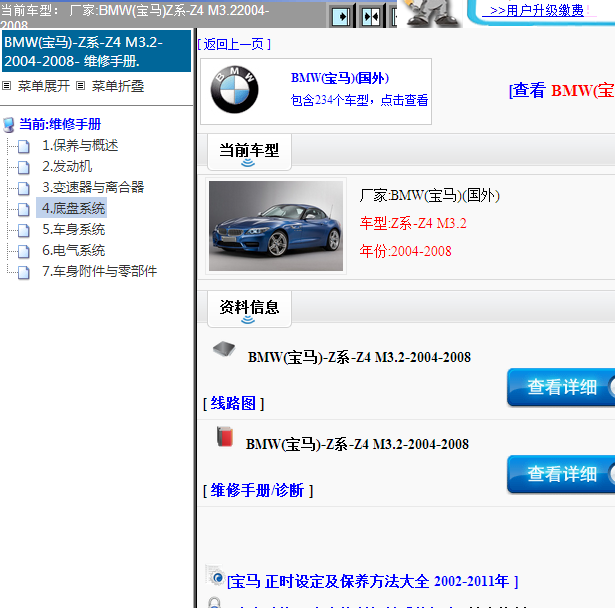The height and width of the screenshot is (608, 615).
Task: Click the blue BMW Z4 car thumbnail
Action: pyautogui.click(x=276, y=226)
